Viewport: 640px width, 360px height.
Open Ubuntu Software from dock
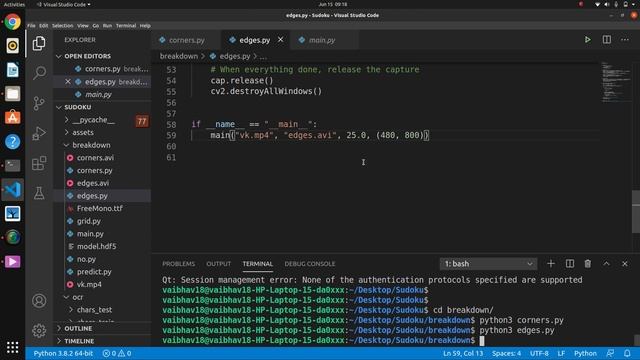click(x=13, y=118)
